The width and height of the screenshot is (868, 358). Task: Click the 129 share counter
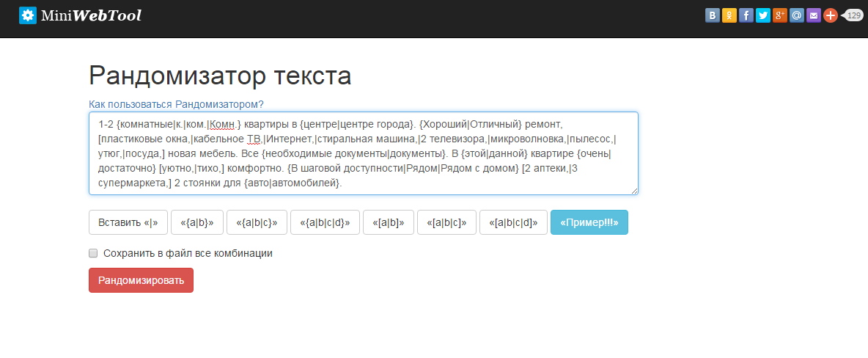[x=853, y=15]
